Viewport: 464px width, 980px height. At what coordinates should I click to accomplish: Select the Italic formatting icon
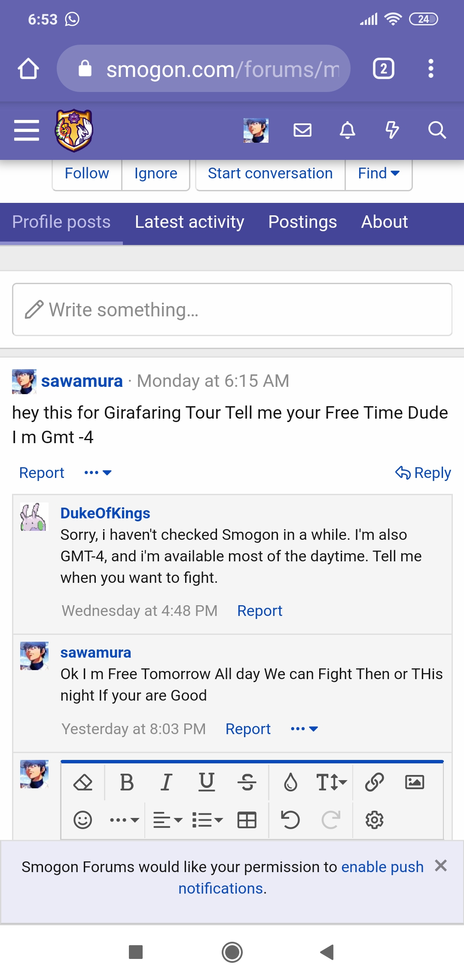coord(166,781)
